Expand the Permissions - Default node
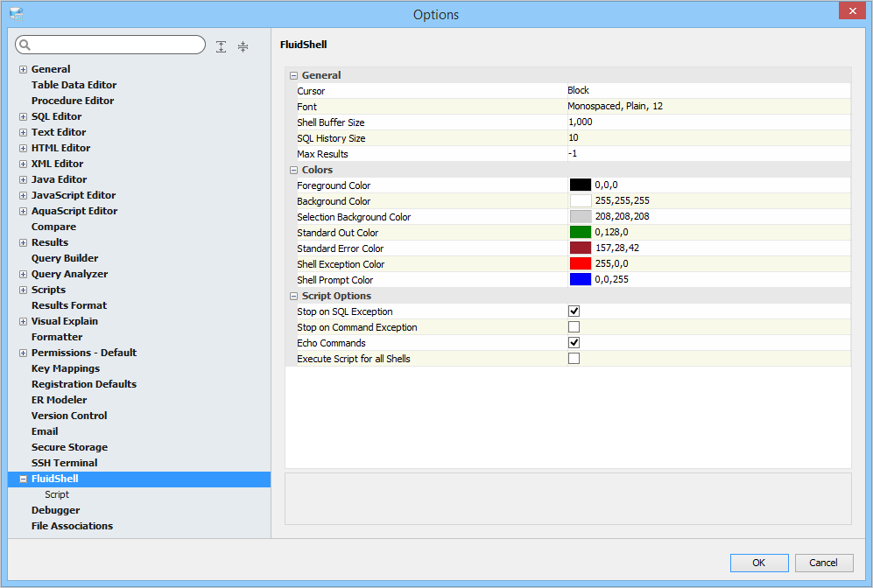The image size is (873, 588). (x=23, y=353)
